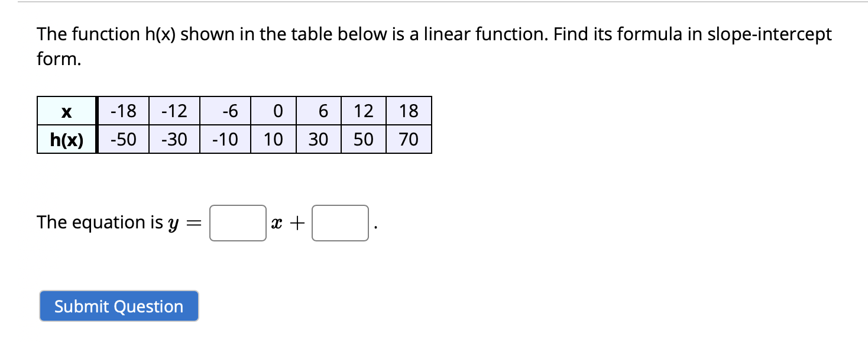Select the h(x) header cell in the table

click(65, 140)
